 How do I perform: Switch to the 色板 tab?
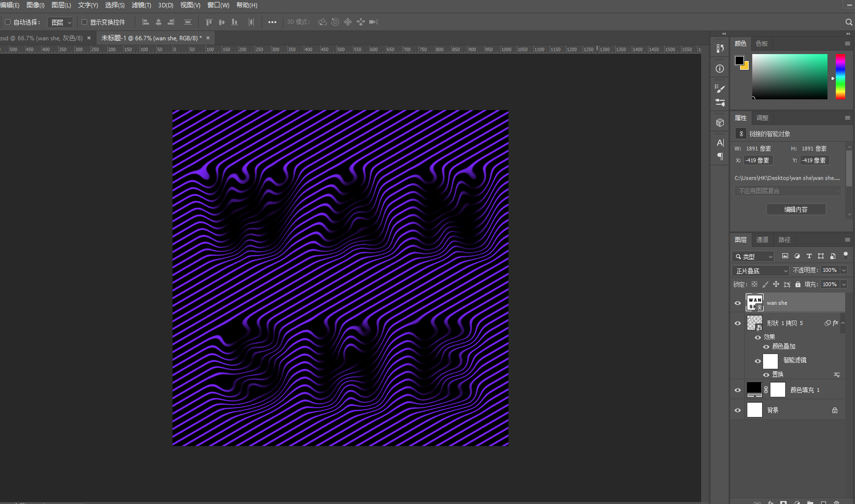pyautogui.click(x=762, y=43)
